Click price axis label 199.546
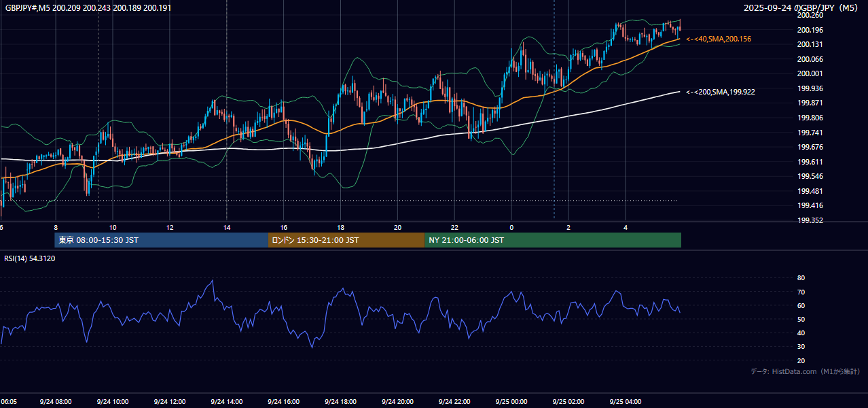 (810, 176)
